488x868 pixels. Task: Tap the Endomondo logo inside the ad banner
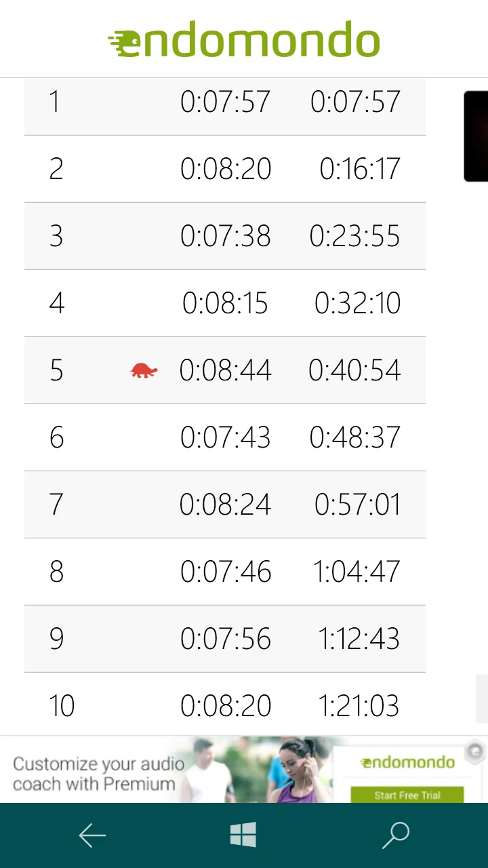pos(407,763)
